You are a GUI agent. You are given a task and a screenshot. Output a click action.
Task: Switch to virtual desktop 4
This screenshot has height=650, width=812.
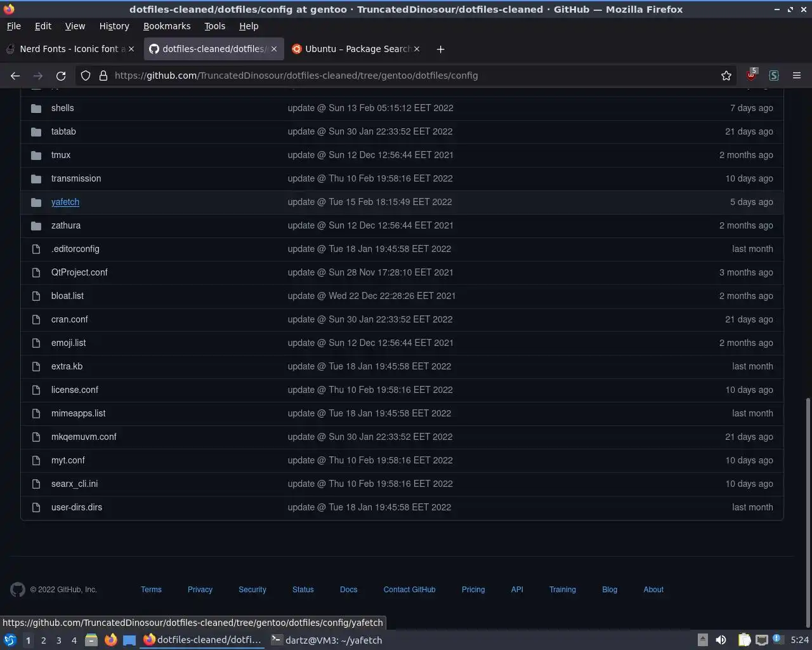coord(74,640)
